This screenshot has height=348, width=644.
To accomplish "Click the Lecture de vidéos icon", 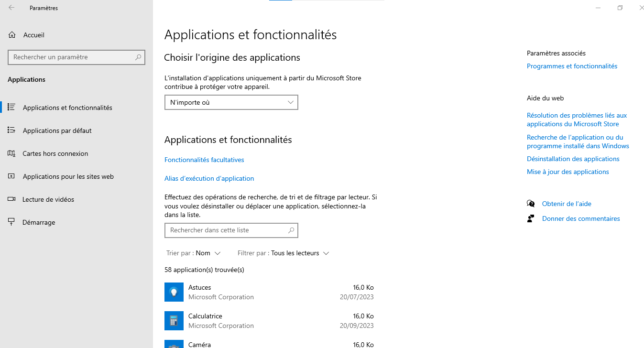I will (x=11, y=199).
